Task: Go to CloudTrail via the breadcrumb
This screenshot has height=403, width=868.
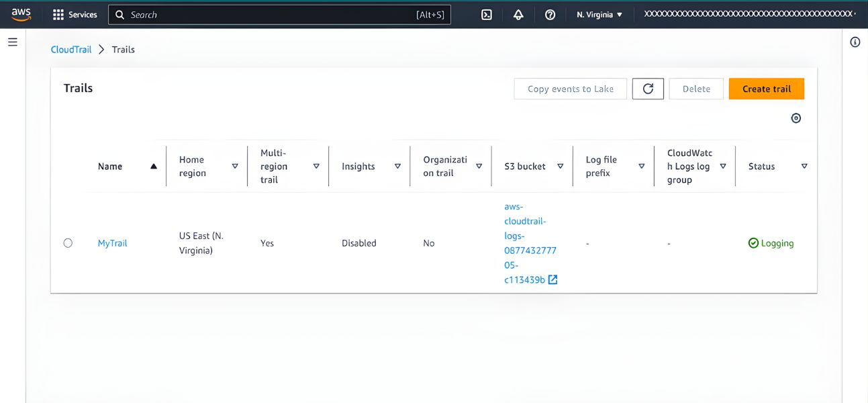Action: (x=70, y=49)
